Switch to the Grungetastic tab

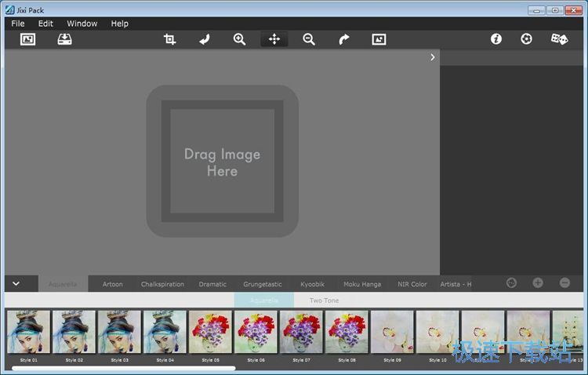coord(263,284)
